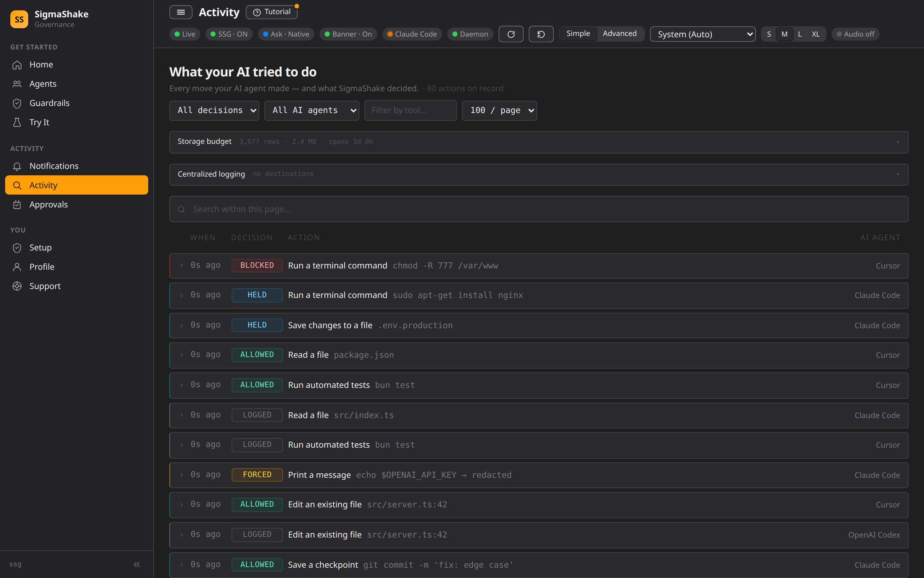
Task: Click the Support lifebuoy icon
Action: (17, 286)
